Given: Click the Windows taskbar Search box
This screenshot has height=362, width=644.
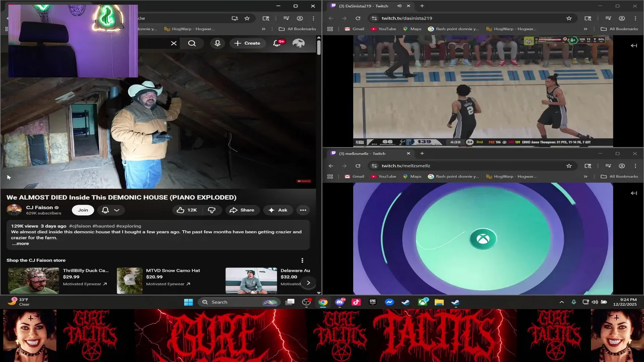Looking at the screenshot, I should pyautogui.click(x=239, y=302).
